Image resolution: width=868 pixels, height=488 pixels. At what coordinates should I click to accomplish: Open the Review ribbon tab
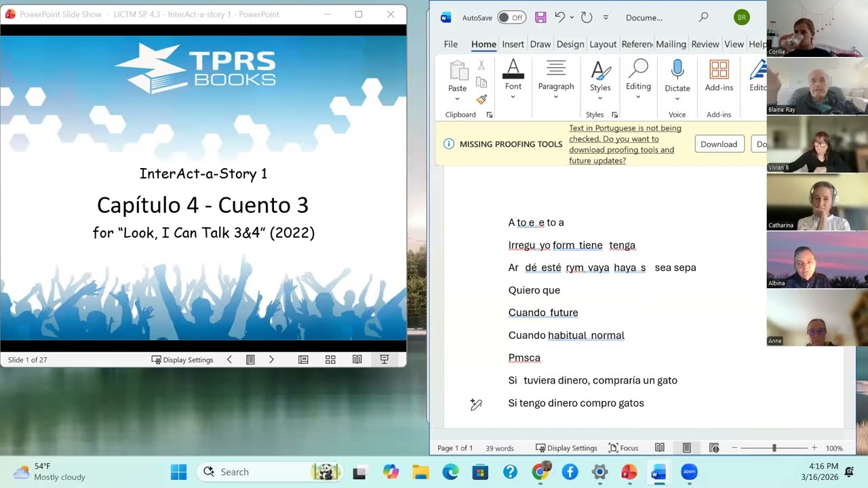click(x=705, y=44)
